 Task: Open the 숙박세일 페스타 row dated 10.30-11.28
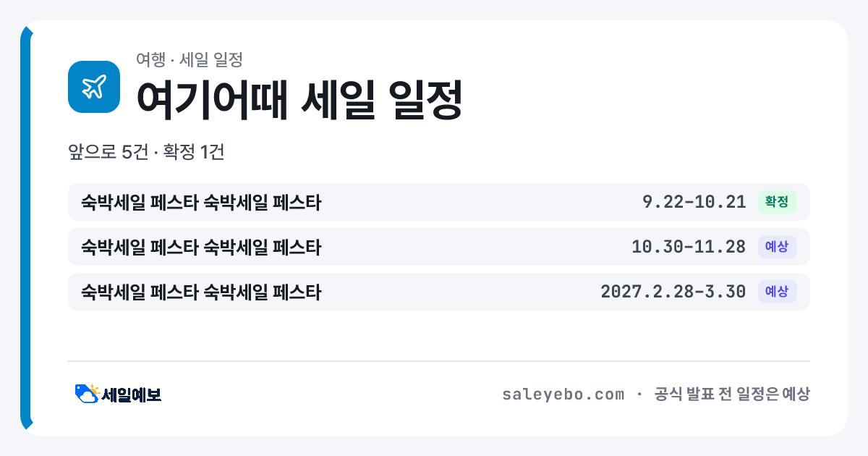(x=439, y=247)
